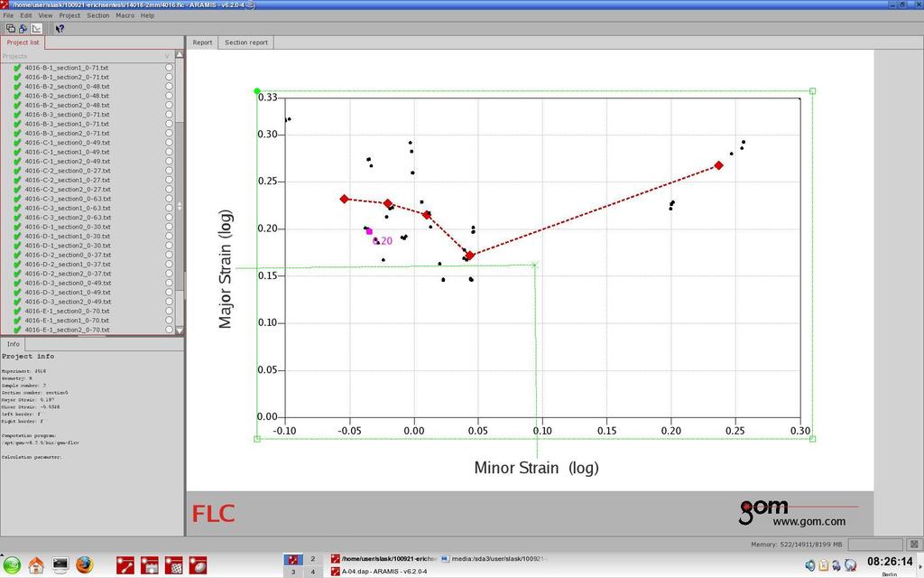Toggle the circle for 4016-D-1_section0_0-30.txt
The width and height of the screenshot is (924, 578).
[x=169, y=227]
